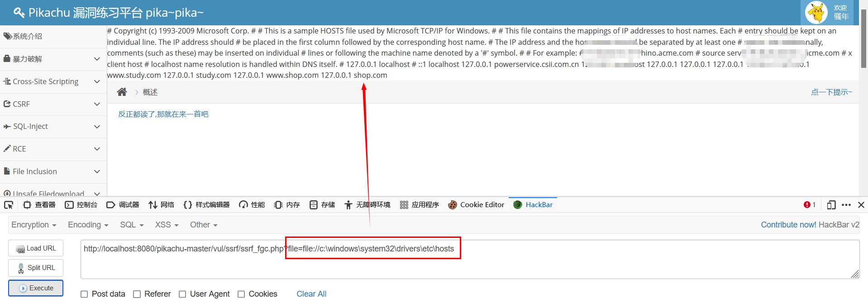Switch to the 网络 network tab
The width and height of the screenshot is (868, 303).
161,205
